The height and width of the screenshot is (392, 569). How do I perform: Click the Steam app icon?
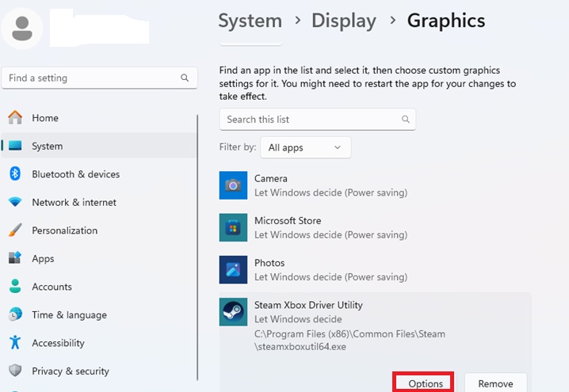(233, 312)
